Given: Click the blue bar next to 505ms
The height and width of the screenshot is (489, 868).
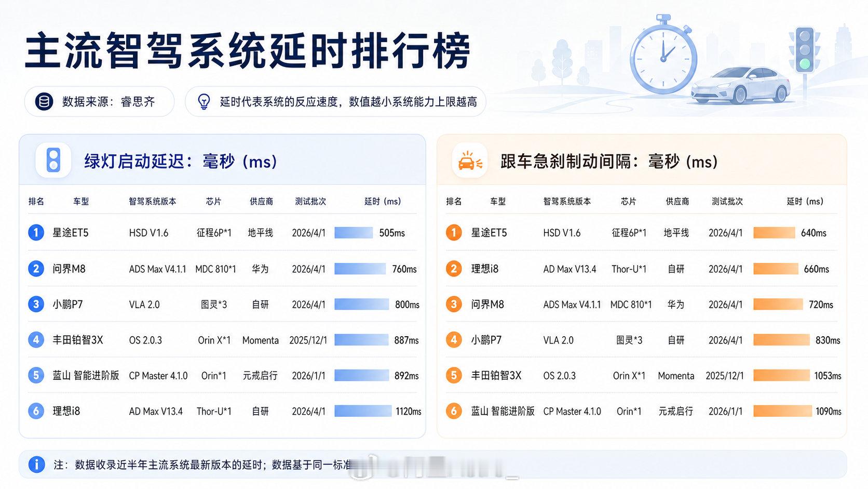Looking at the screenshot, I should 354,232.
